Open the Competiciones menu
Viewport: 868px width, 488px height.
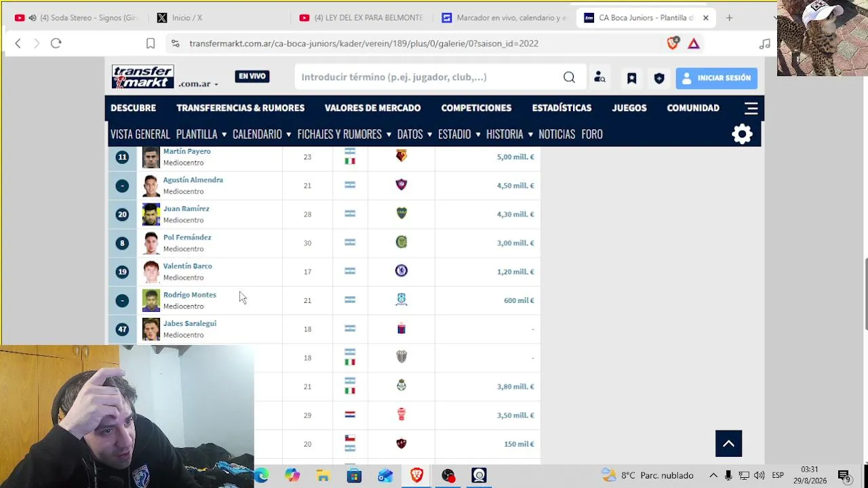(476, 108)
